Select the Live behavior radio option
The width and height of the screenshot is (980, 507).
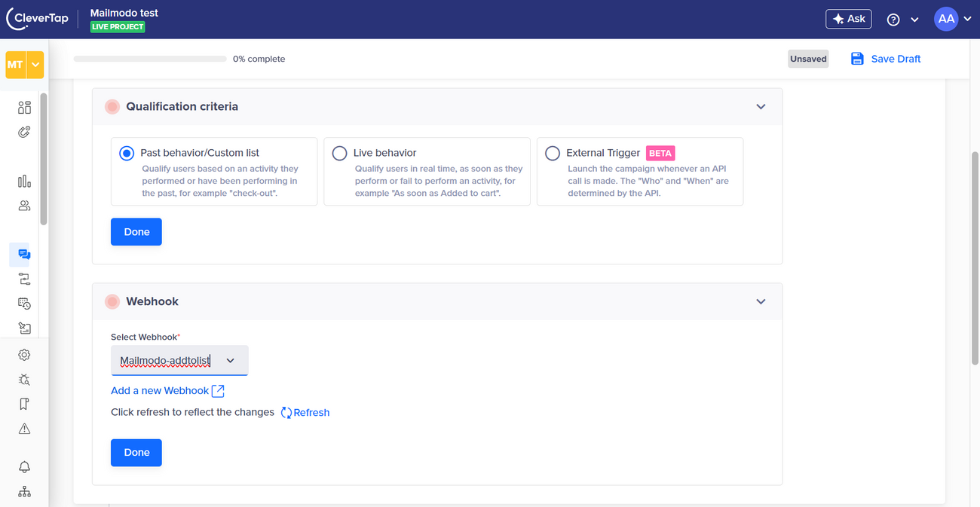(x=339, y=153)
